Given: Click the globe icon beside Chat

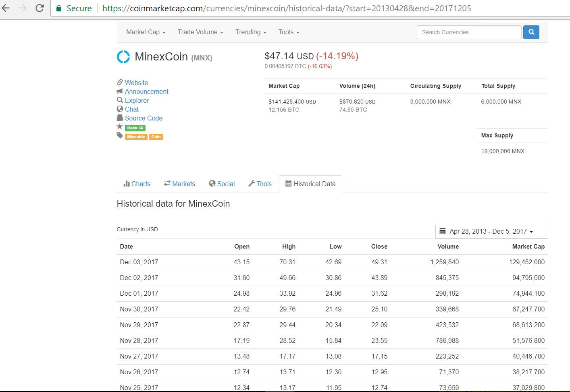Looking at the screenshot, I should click(120, 109).
